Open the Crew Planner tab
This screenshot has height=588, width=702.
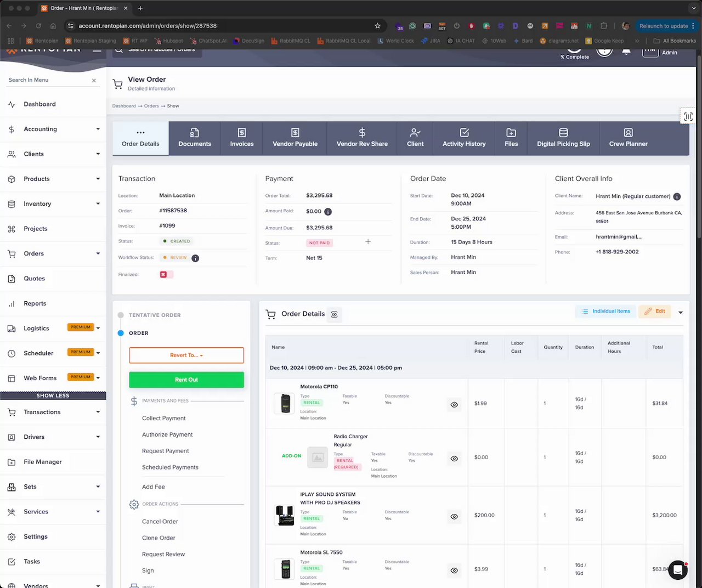[x=629, y=138]
